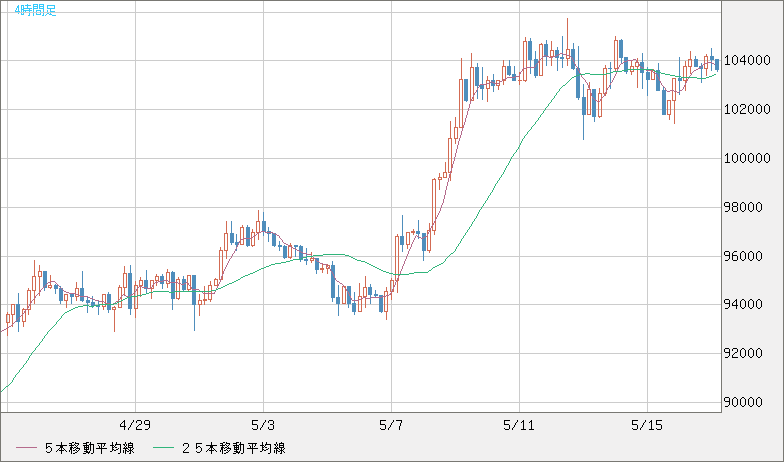Click the 100000 price axis label
784x462 pixels.
click(x=747, y=158)
